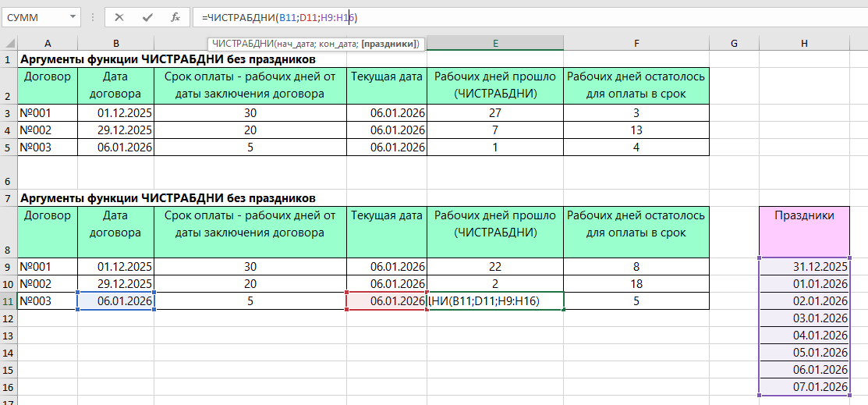Viewport: 868px width, 405px height.
Task: Select row 16 header
Action: [x=9, y=386]
